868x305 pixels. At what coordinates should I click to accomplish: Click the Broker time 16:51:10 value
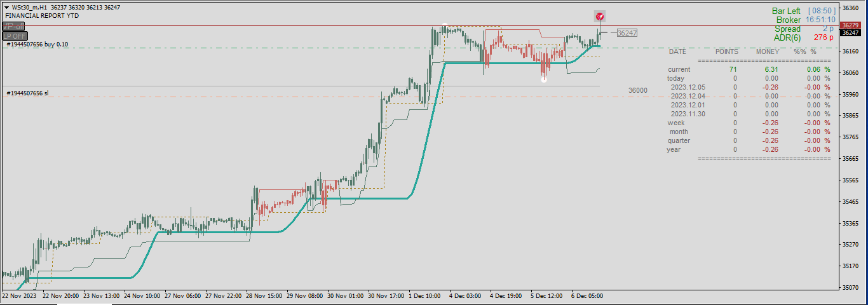(x=820, y=20)
